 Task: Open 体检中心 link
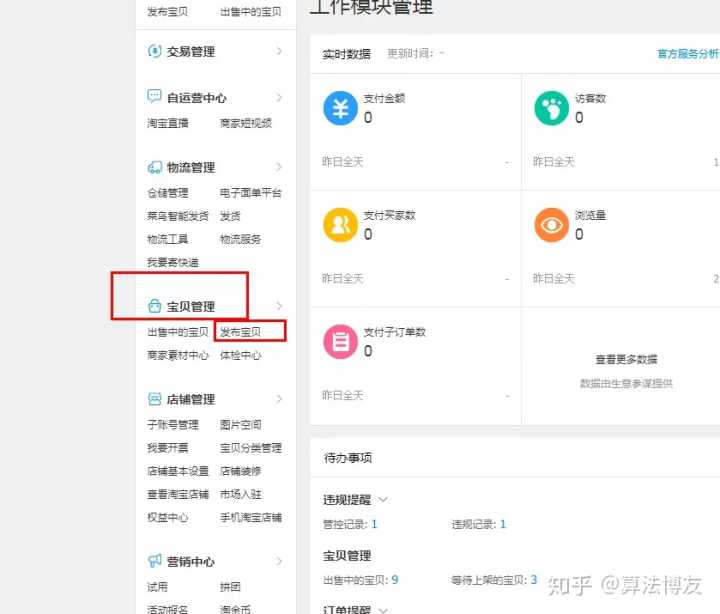[x=240, y=355]
